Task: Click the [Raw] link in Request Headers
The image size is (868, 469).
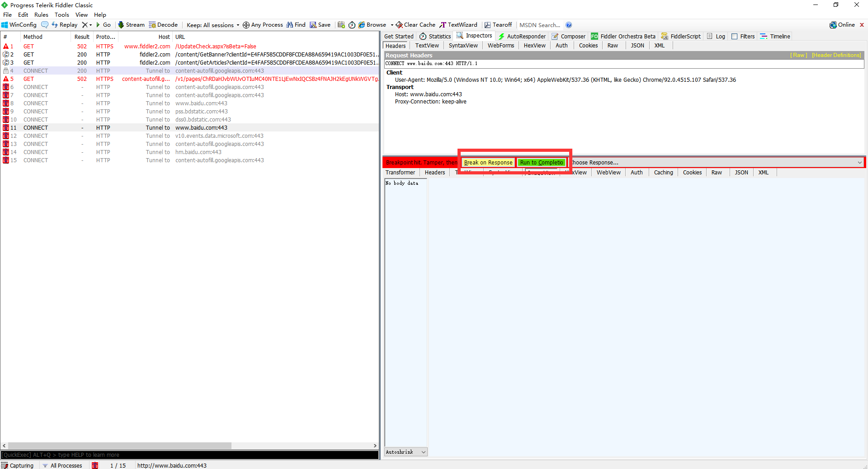Action: click(798, 55)
